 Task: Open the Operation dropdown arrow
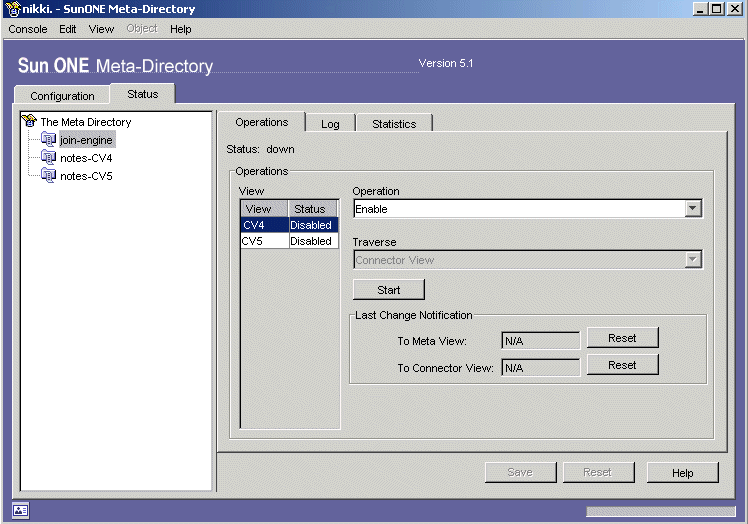[x=693, y=209]
